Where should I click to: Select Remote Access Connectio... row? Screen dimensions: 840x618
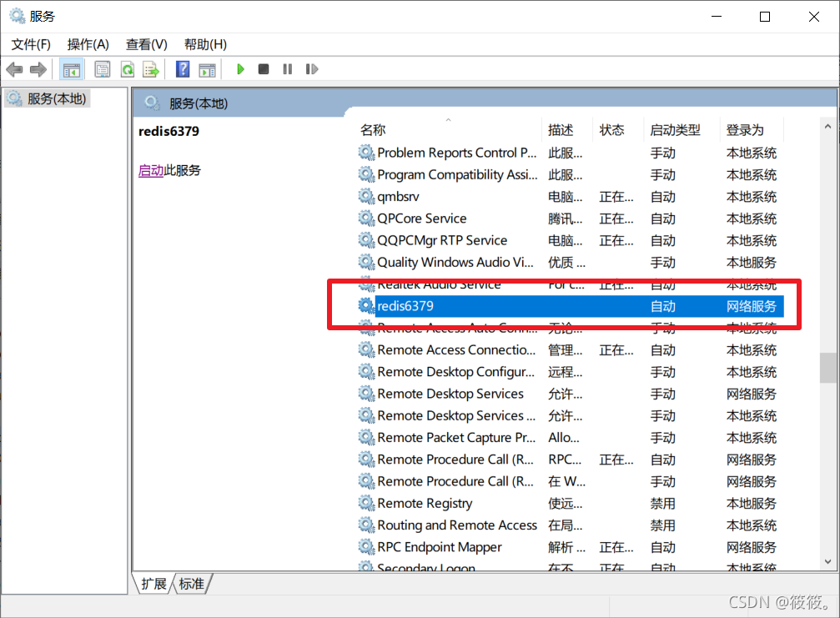pyautogui.click(x=571, y=350)
